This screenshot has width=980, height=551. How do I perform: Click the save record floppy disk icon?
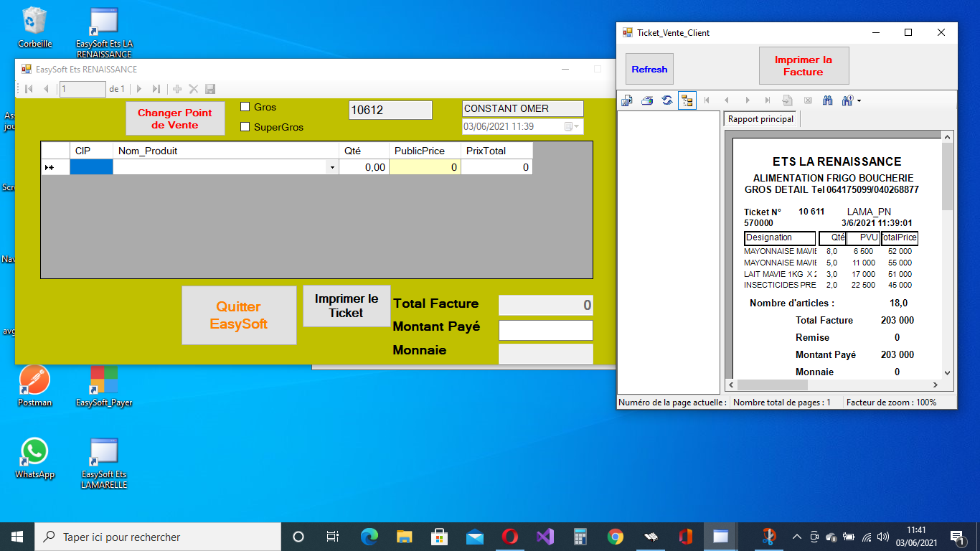point(210,89)
